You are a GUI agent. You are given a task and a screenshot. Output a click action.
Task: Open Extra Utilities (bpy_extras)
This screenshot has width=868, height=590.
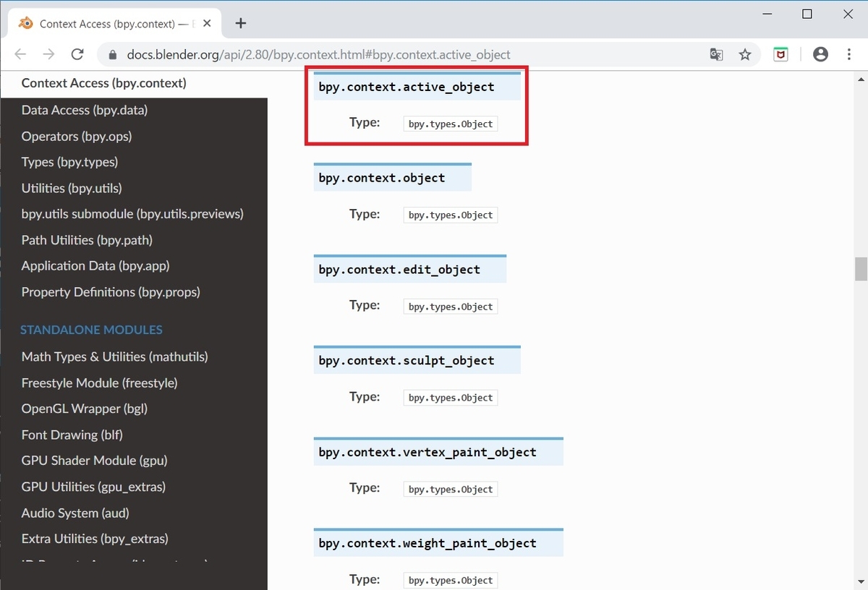[95, 539]
